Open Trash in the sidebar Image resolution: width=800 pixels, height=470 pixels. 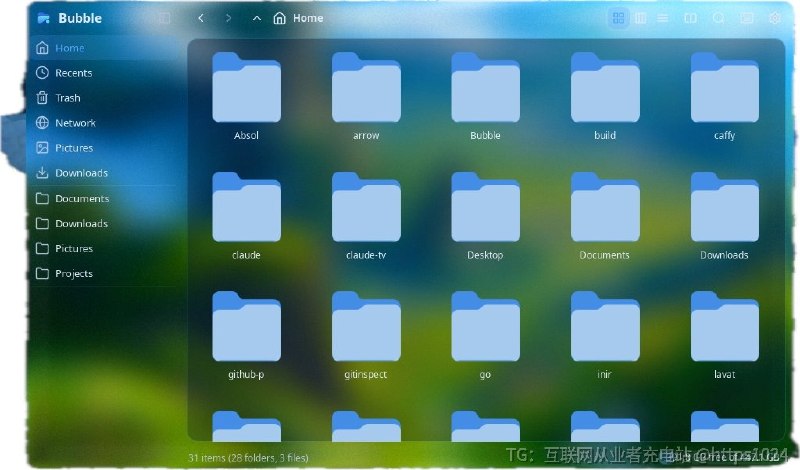pos(105,98)
